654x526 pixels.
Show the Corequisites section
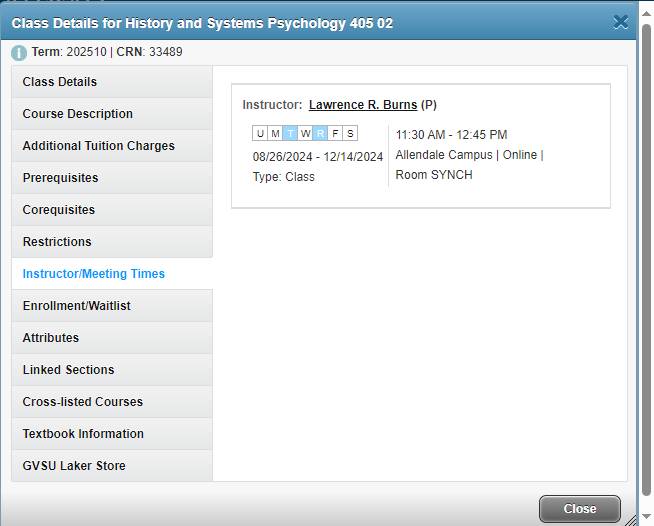[x=59, y=210]
